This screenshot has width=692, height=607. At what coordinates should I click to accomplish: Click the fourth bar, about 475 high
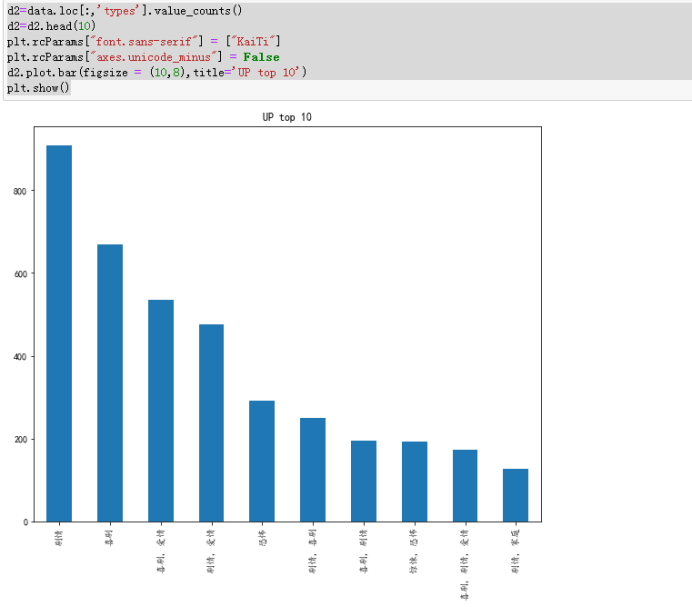(x=211, y=423)
